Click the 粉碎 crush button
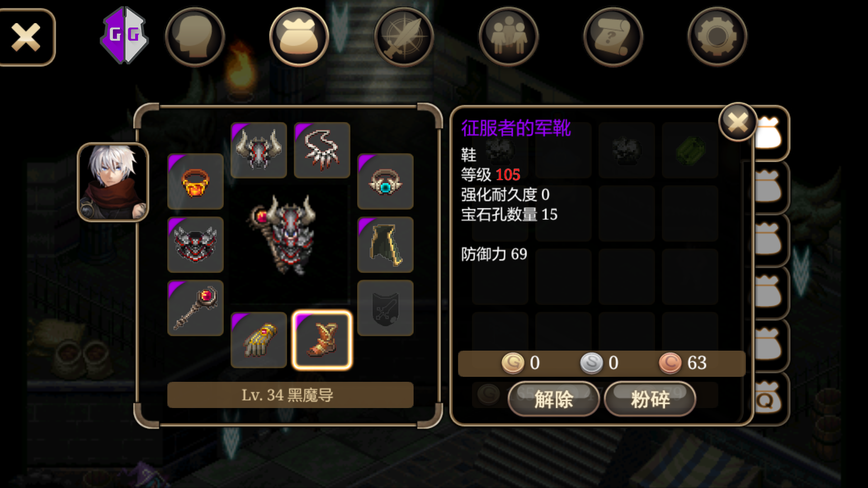868x488 pixels. [650, 399]
